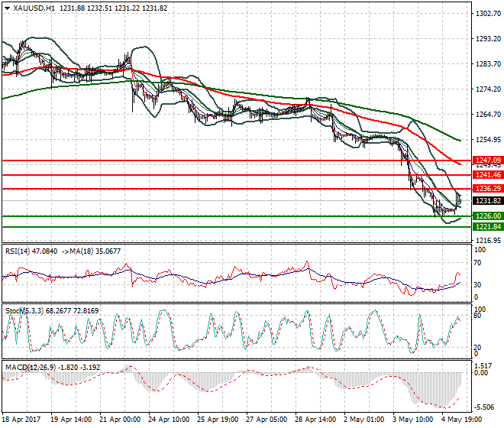Select the 3 May 10:00 time axis label
Viewport: 504px width, 428px height.
click(413, 420)
